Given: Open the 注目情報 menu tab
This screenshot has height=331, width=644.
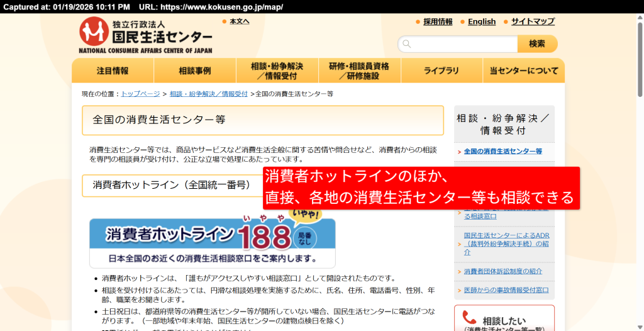Looking at the screenshot, I should pos(113,70).
